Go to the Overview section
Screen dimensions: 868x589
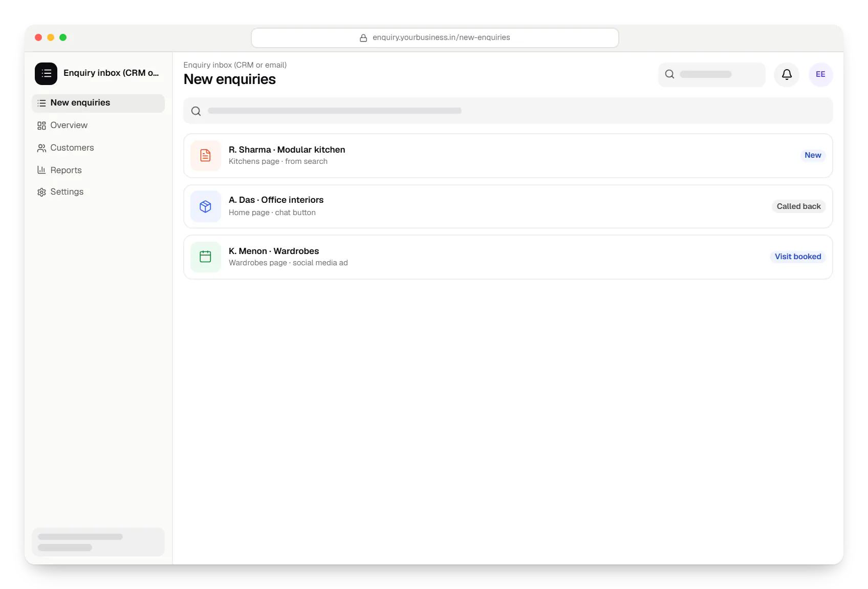69,125
